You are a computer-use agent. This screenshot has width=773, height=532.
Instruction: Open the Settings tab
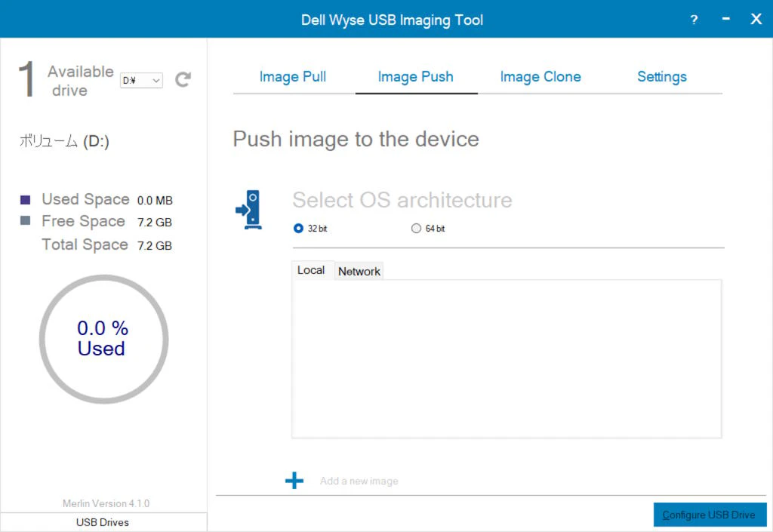(x=662, y=76)
